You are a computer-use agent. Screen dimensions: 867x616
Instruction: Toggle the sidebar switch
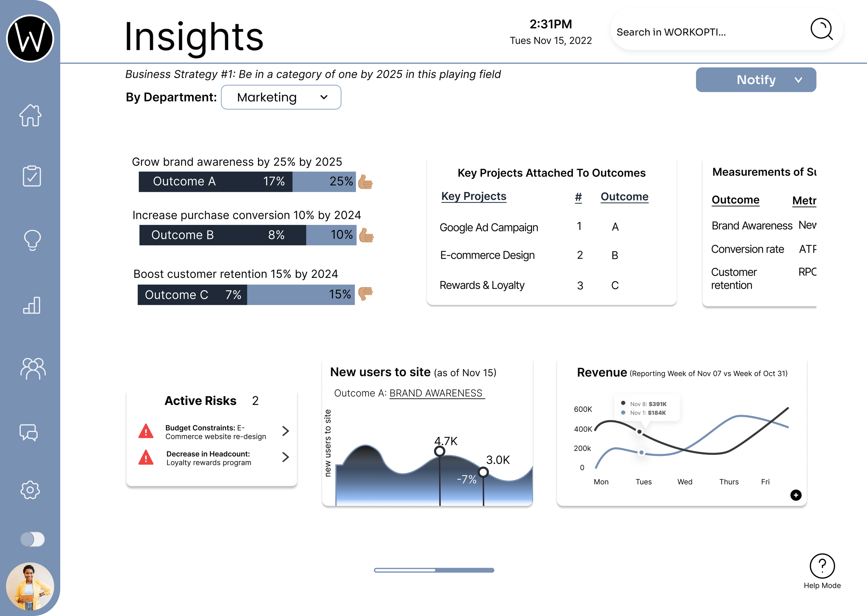pyautogui.click(x=32, y=539)
